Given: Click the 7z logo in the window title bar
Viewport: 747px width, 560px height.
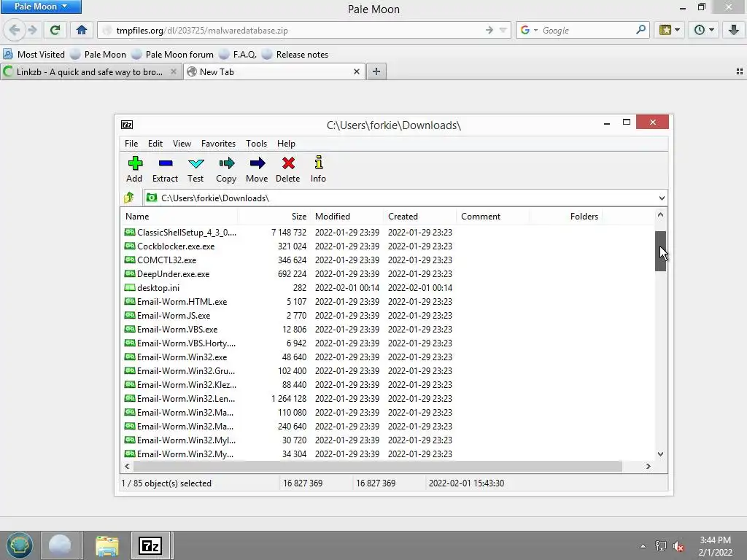Looking at the screenshot, I should coord(127,125).
